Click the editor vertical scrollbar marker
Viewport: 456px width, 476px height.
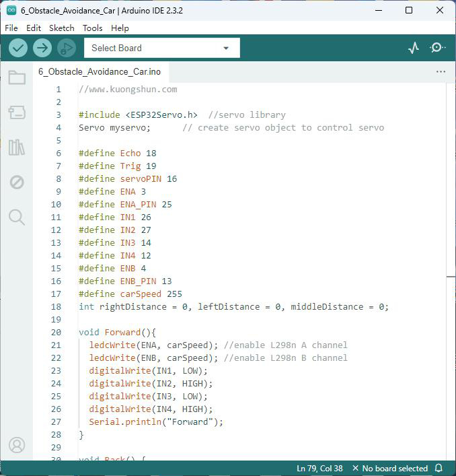[x=451, y=277]
